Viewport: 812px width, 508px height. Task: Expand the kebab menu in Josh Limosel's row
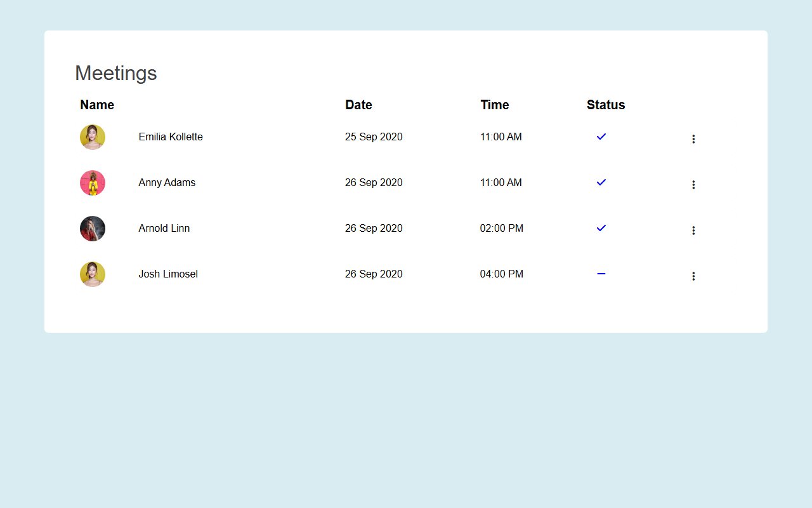[693, 276]
